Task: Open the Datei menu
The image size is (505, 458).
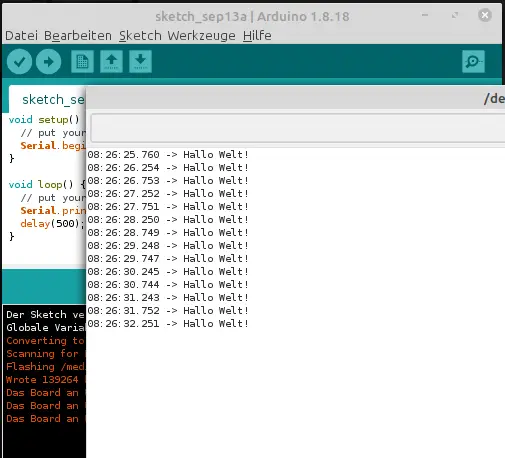Action: click(x=21, y=36)
